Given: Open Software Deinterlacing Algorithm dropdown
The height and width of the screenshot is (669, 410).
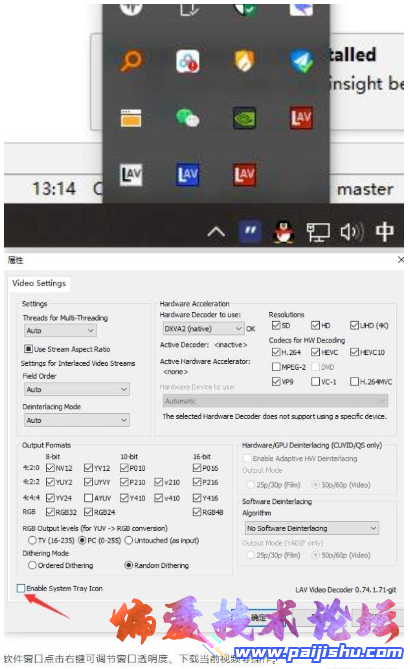Looking at the screenshot, I should 311,528.
